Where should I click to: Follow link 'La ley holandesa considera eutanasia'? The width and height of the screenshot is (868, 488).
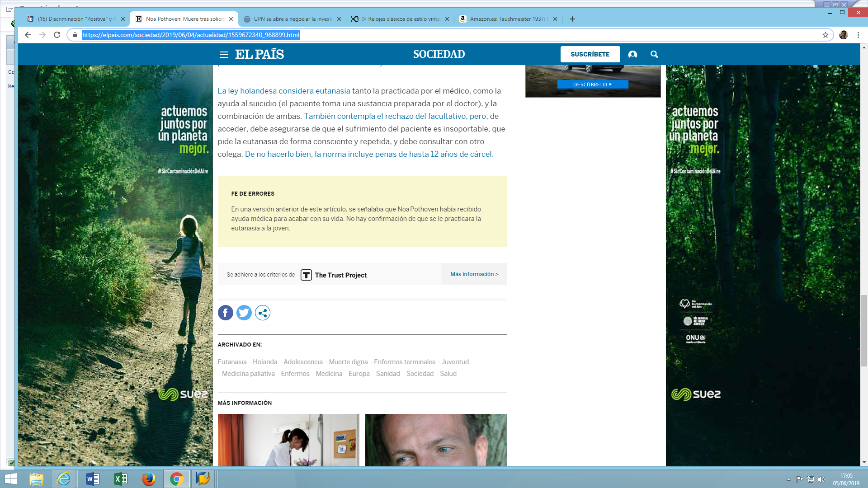284,91
